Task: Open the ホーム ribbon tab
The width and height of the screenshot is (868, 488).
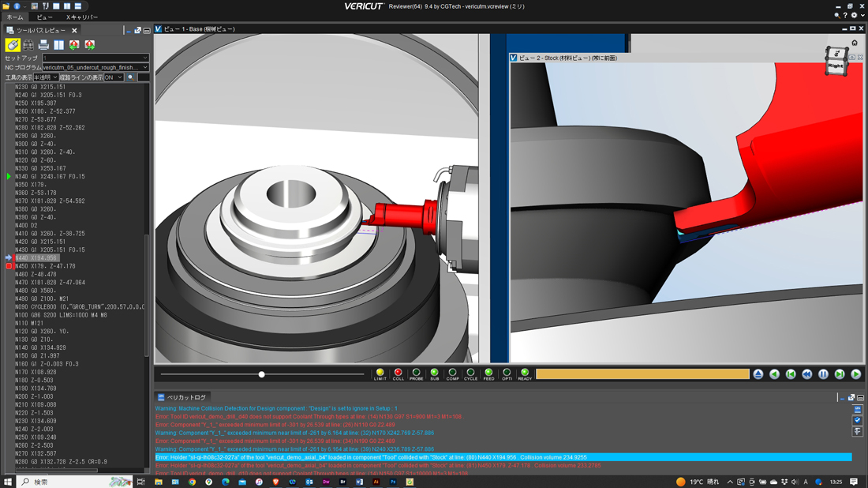Action: tap(15, 17)
